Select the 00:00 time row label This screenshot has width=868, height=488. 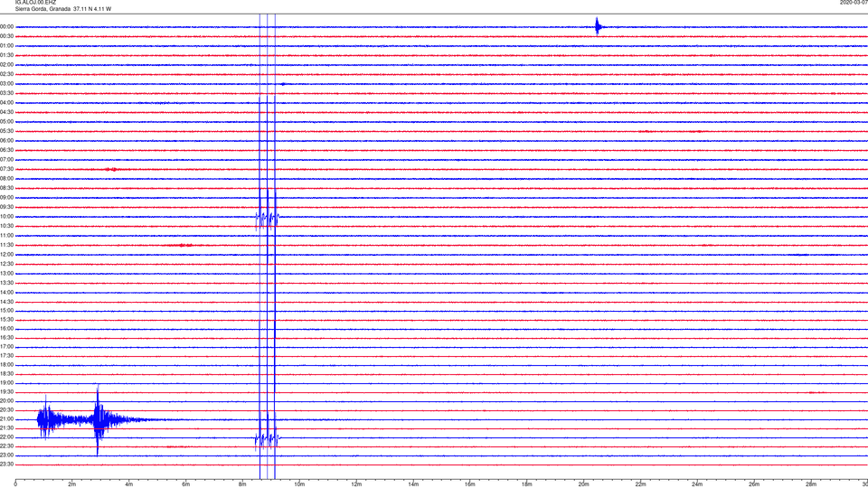[x=7, y=26]
